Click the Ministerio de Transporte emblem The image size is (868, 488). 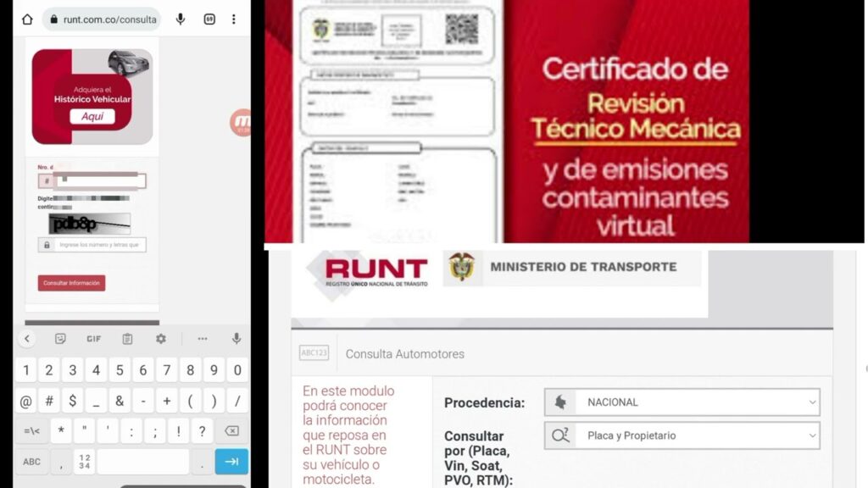(x=462, y=267)
